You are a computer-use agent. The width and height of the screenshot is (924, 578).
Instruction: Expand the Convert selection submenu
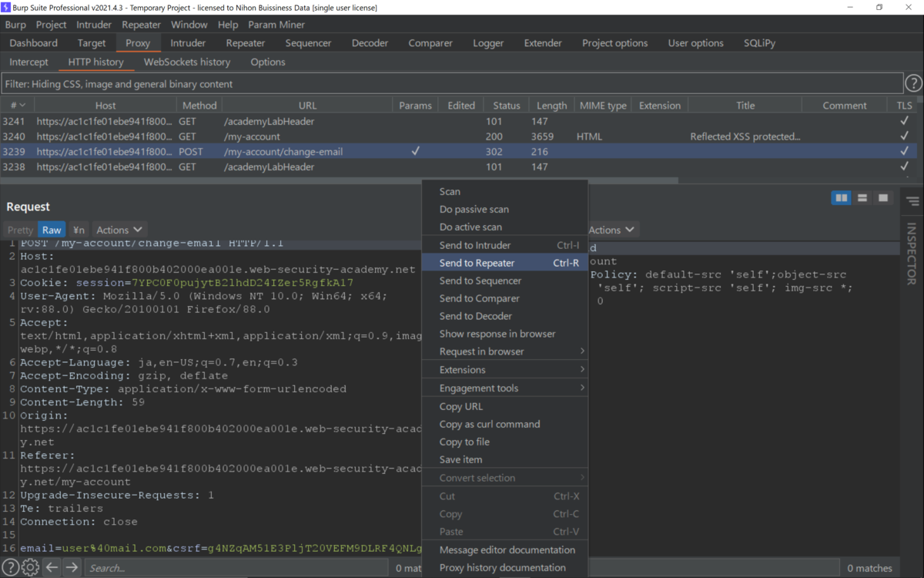(504, 478)
